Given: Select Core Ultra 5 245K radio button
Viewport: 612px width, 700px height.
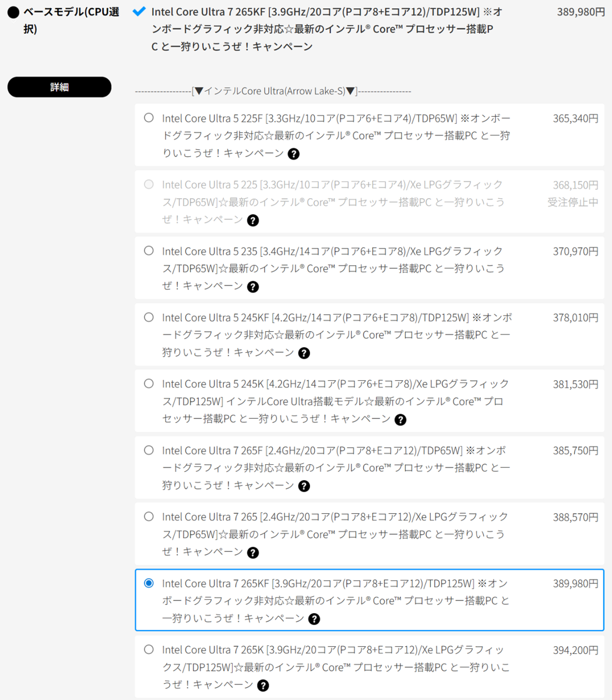Looking at the screenshot, I should pos(149,384).
